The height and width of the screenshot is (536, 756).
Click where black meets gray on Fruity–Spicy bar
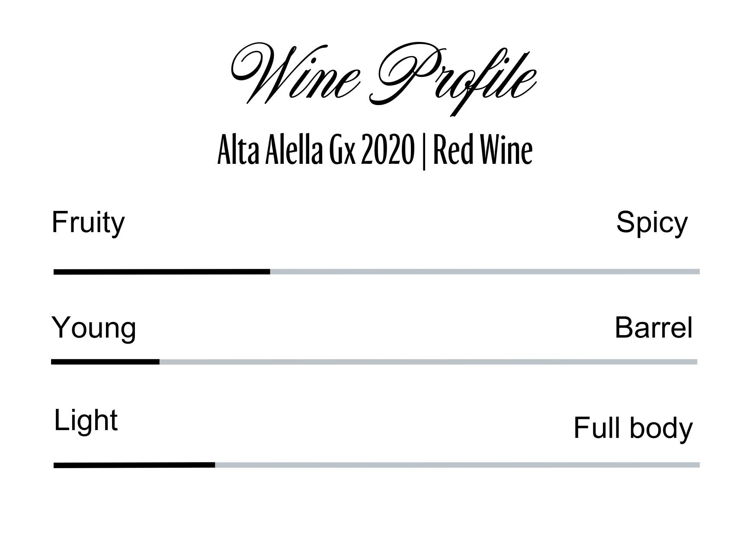pyautogui.click(x=270, y=272)
